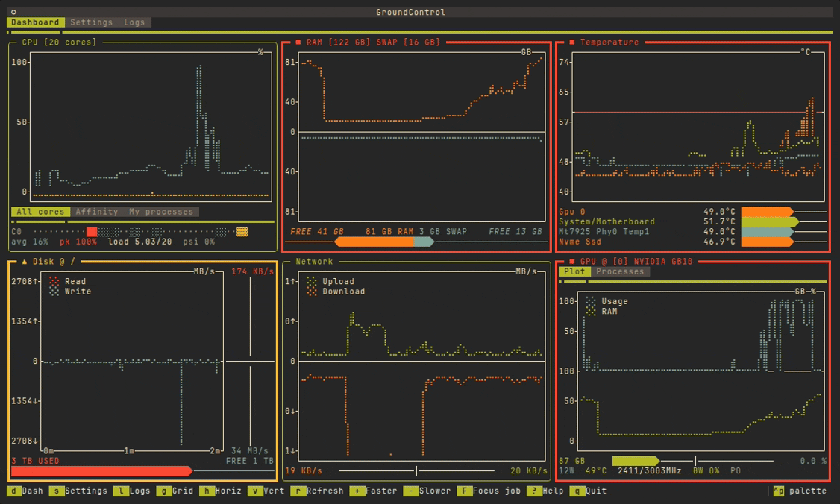Click the red square icon beside RAM title

[298, 42]
